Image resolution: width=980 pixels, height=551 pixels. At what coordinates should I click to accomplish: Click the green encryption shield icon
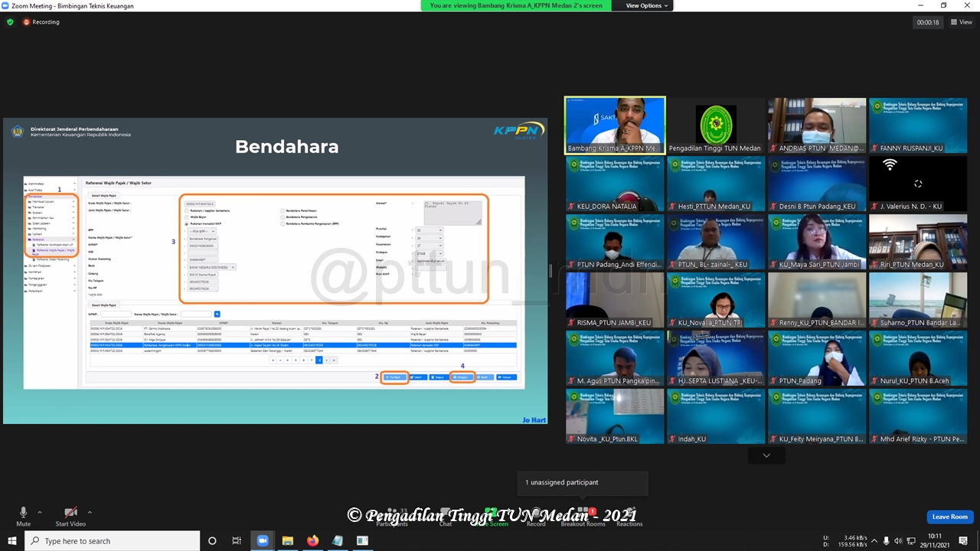10,22
